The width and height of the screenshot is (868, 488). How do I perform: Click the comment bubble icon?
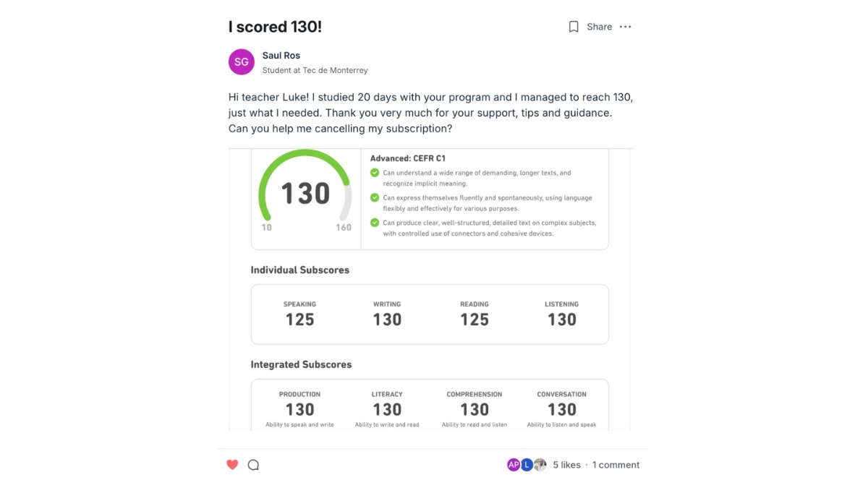pos(253,465)
